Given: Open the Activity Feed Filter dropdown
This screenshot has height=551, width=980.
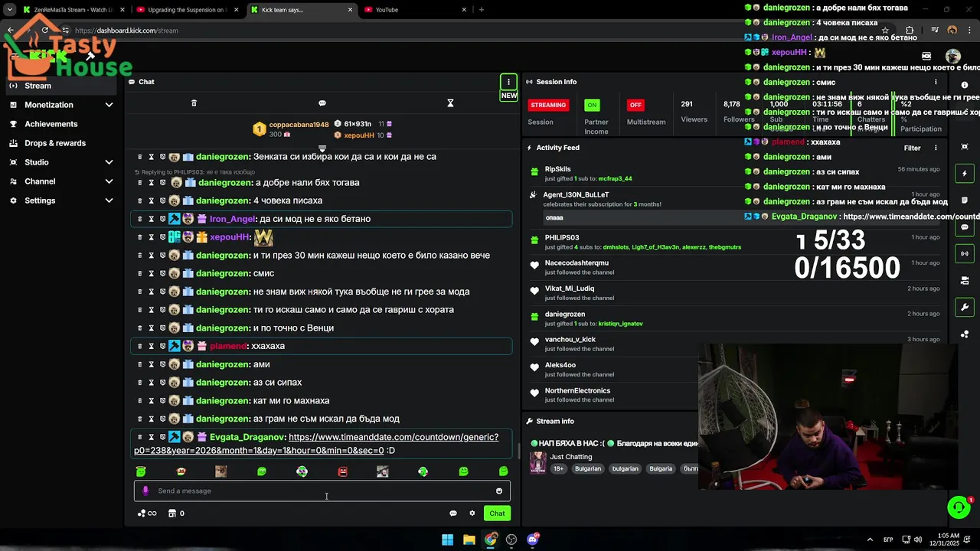Looking at the screenshot, I should [912, 148].
